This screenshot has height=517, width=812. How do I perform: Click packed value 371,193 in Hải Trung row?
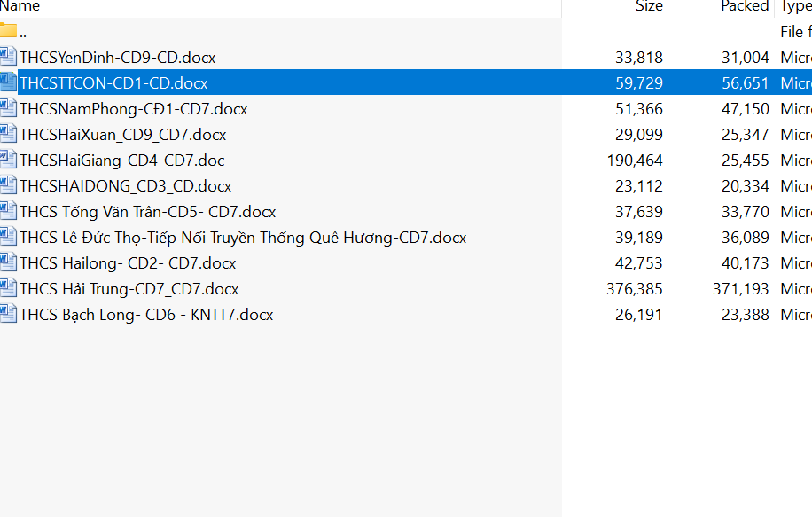(x=740, y=289)
